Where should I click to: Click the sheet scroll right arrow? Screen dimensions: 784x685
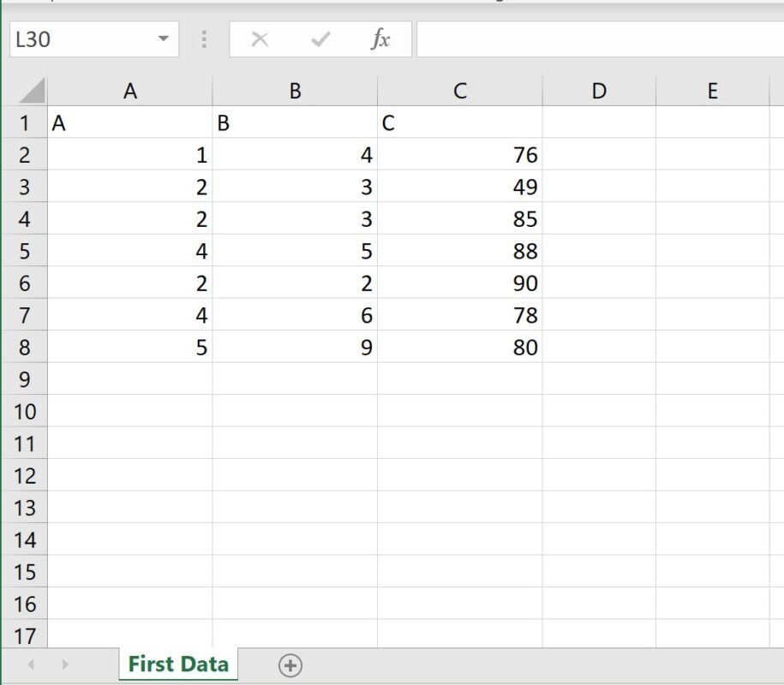(65, 664)
